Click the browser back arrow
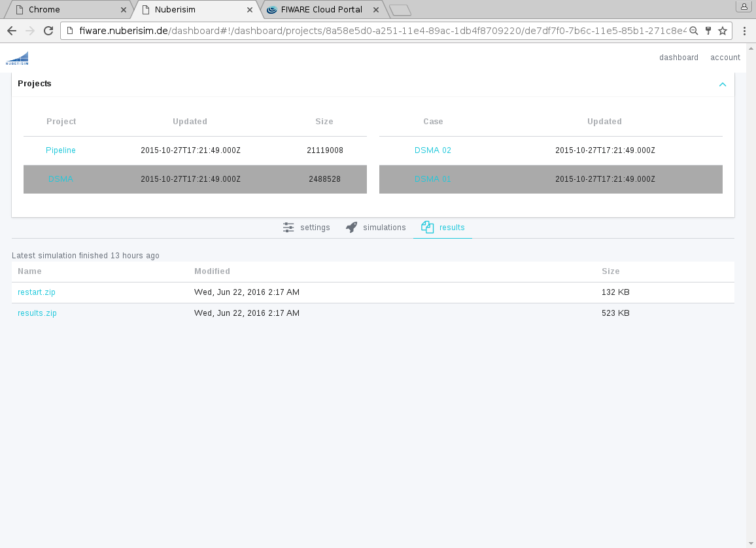This screenshot has width=756, height=548. click(12, 31)
